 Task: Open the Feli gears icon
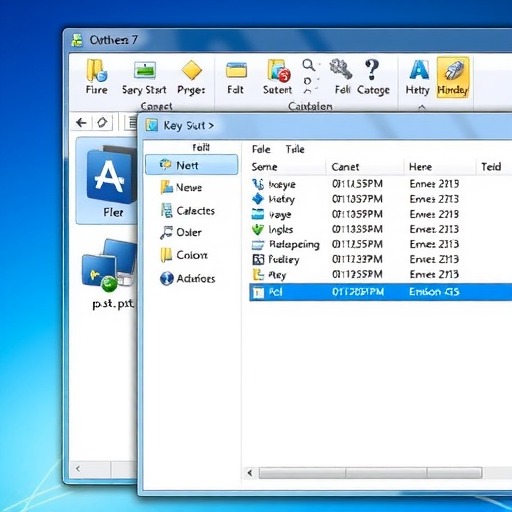point(341,69)
